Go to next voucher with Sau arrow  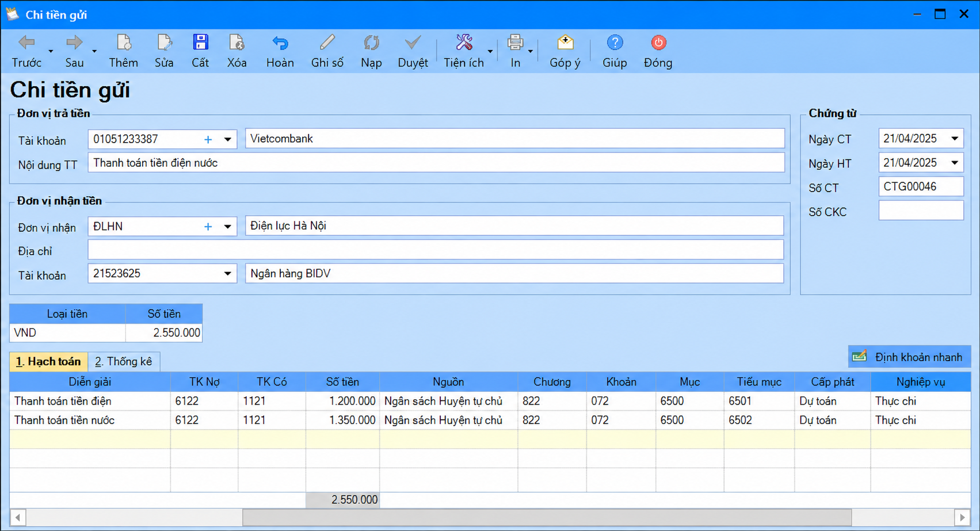point(74,43)
